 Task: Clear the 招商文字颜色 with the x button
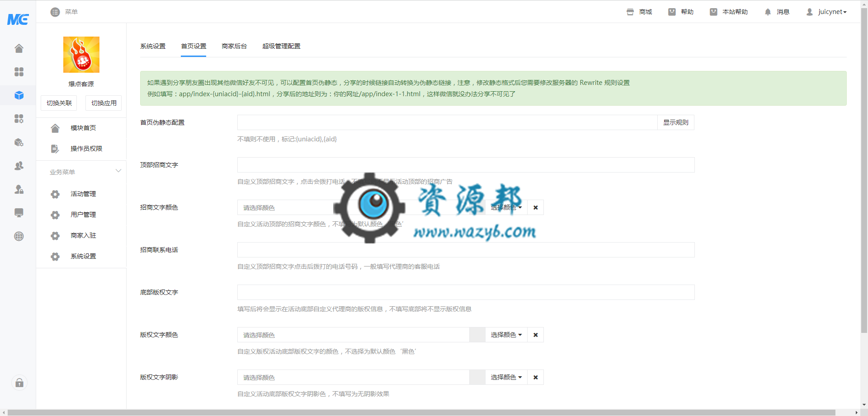pyautogui.click(x=536, y=208)
